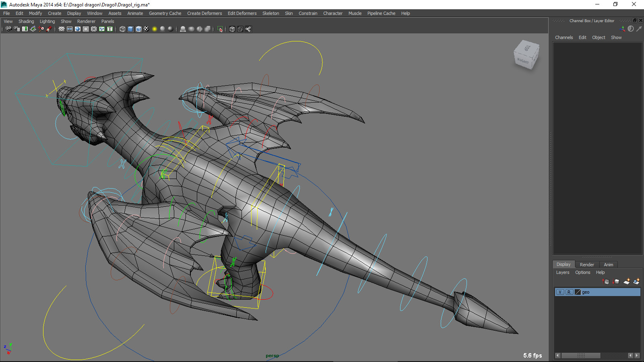Viewport: 644px width, 362px height.
Task: Click the move layer up icon
Action: click(605, 282)
